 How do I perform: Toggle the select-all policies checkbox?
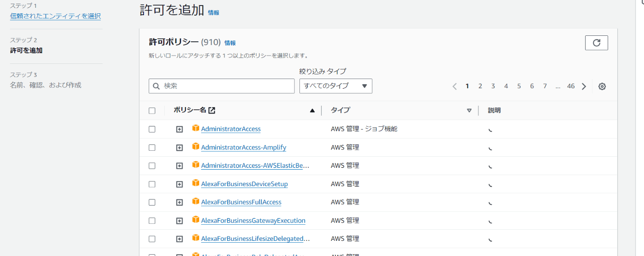coord(152,111)
